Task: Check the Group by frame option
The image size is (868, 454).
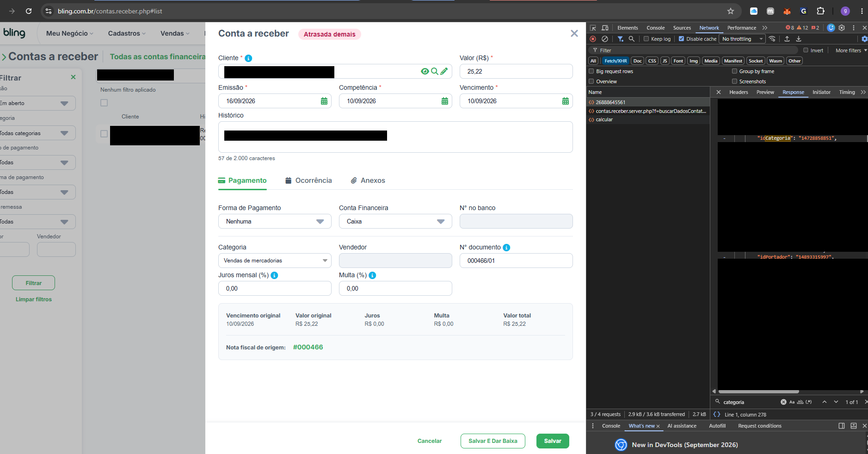Action: 734,71
